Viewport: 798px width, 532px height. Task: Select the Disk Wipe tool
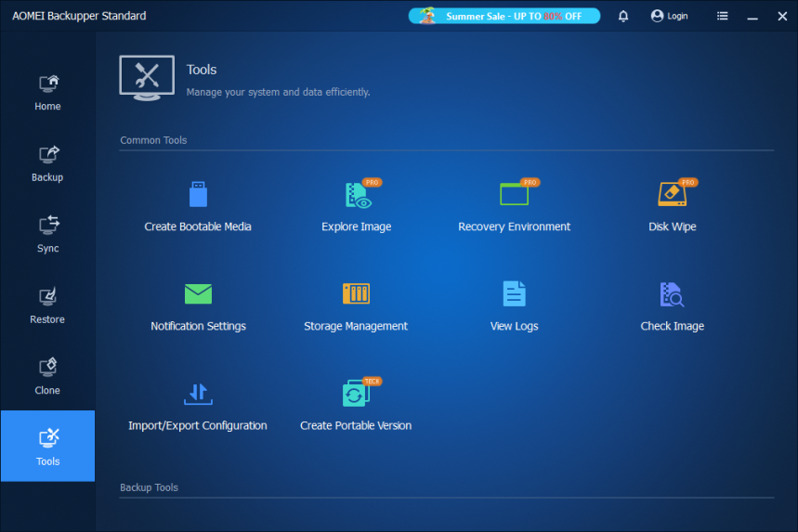click(x=672, y=195)
